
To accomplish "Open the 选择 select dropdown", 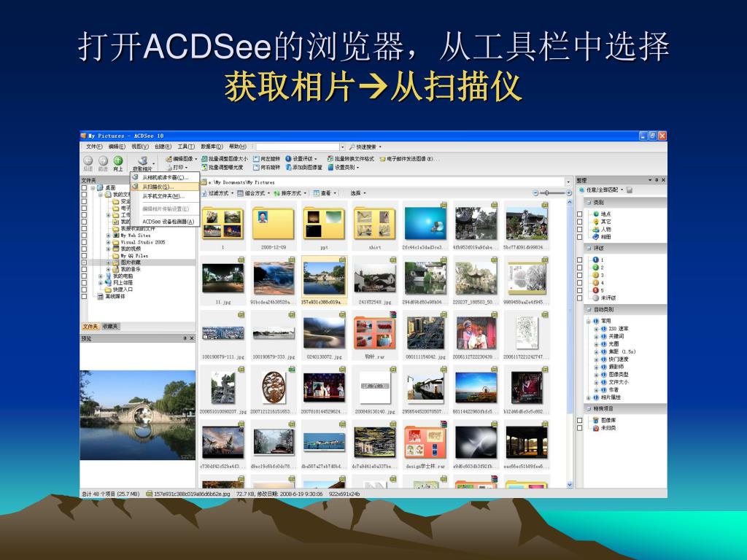I will click(358, 192).
